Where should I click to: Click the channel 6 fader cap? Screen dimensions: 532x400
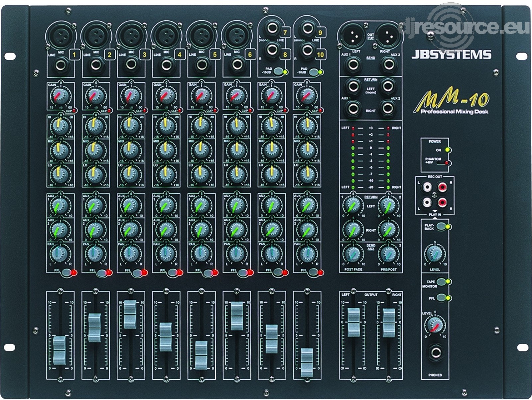(237, 316)
